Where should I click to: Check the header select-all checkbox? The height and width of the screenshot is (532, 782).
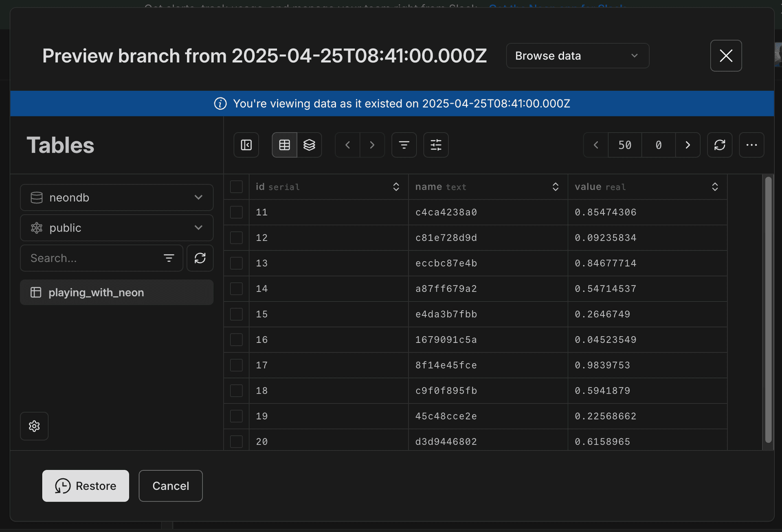point(236,186)
